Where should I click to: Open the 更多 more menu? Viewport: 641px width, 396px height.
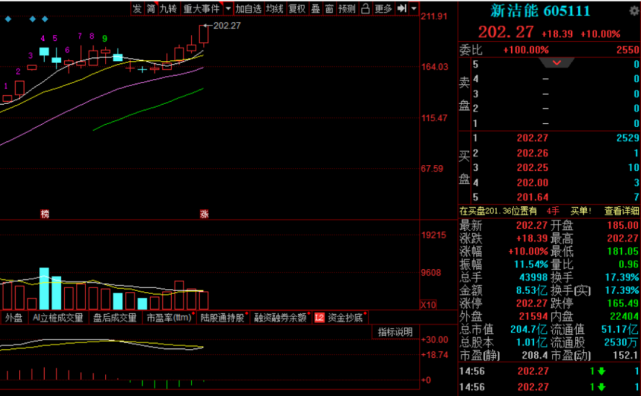pyautogui.click(x=383, y=9)
